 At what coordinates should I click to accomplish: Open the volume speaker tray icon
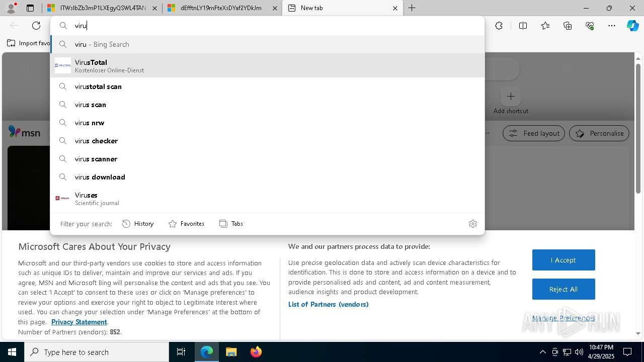click(579, 352)
